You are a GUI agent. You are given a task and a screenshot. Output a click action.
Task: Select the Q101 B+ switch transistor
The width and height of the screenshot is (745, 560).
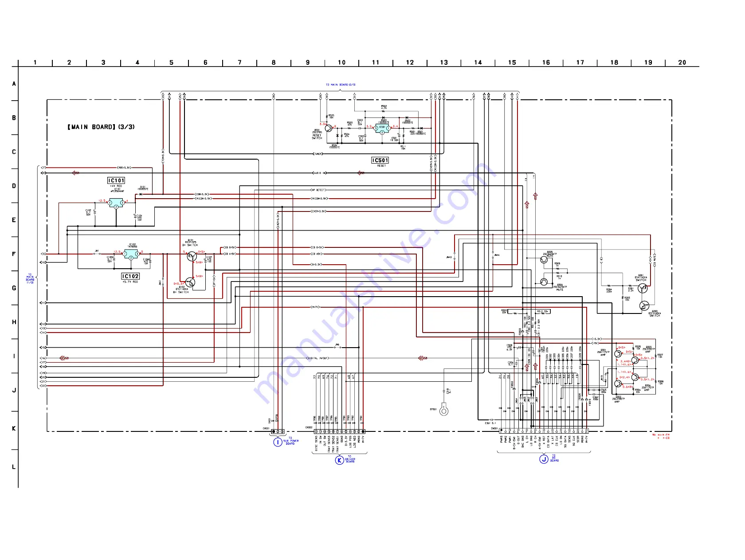(191, 255)
